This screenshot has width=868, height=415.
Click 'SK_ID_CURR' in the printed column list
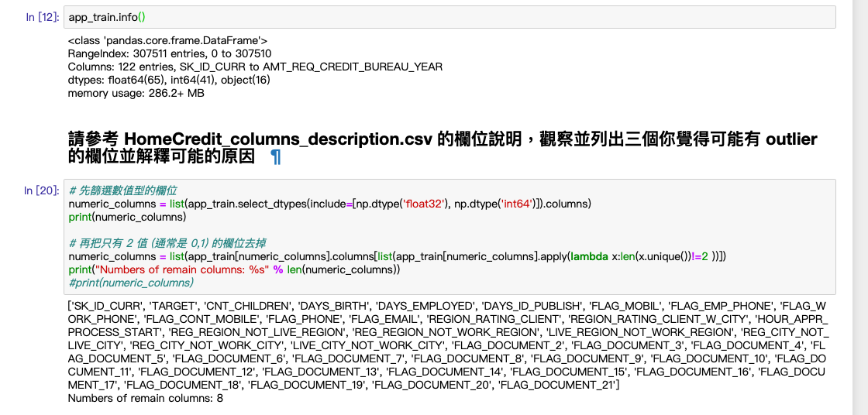click(106, 305)
